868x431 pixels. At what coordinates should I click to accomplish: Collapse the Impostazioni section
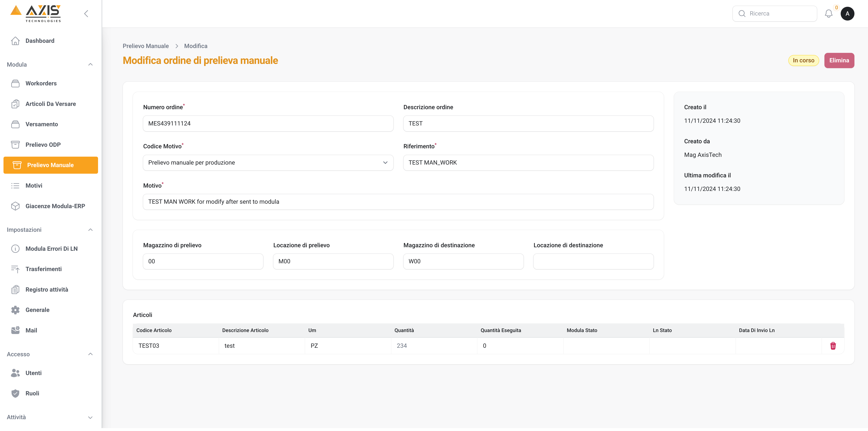(x=90, y=230)
